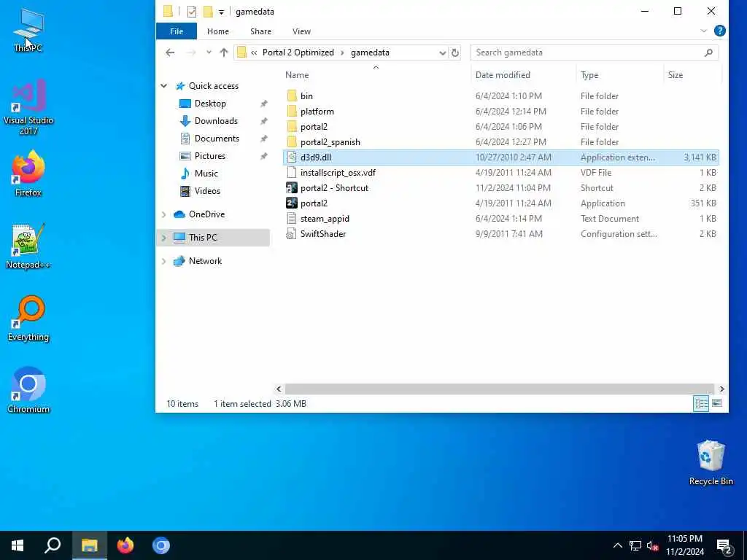
Task: Launch the Everything search shortcut
Action: (28, 319)
